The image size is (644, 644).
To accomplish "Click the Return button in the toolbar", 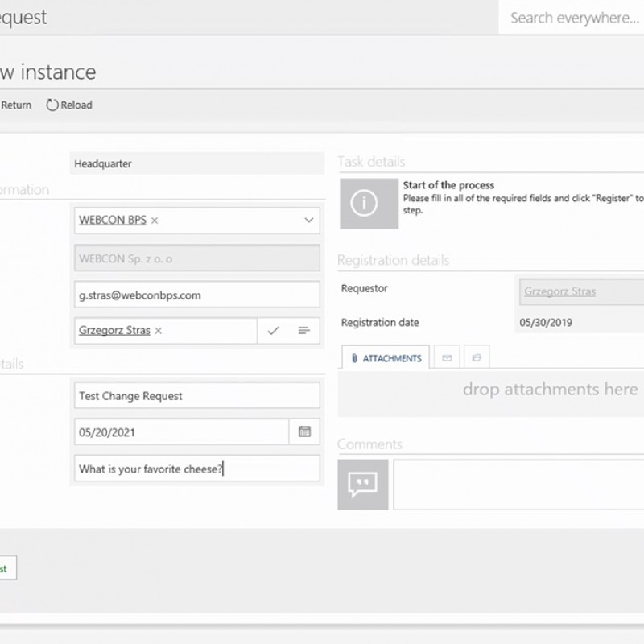I will click(16, 105).
